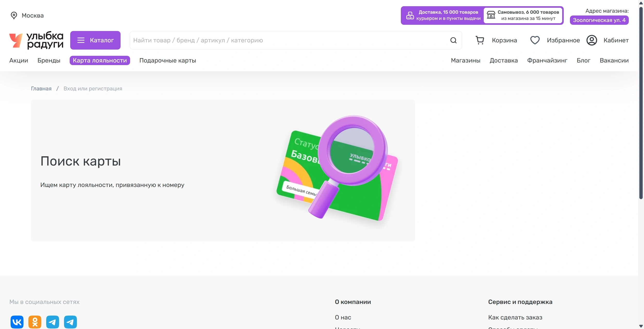This screenshot has height=329, width=644.
Task: Open Карта лояльности highlighted tab
Action: tap(100, 60)
